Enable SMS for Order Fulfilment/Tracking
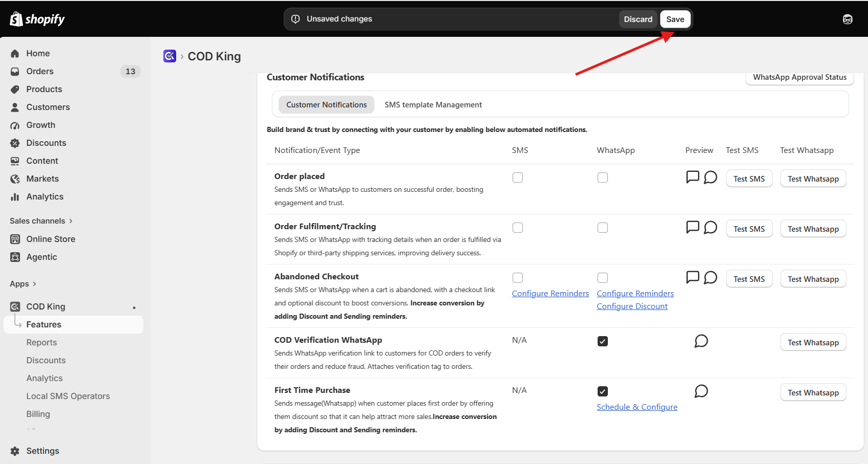Screen dimensions: 868x464 (518, 228)
